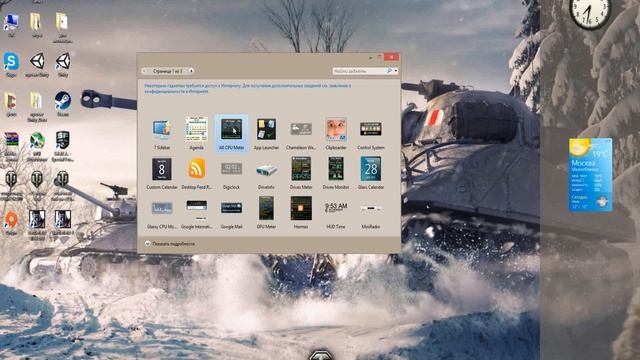Select the Steam desktop shortcut

[x=63, y=104]
